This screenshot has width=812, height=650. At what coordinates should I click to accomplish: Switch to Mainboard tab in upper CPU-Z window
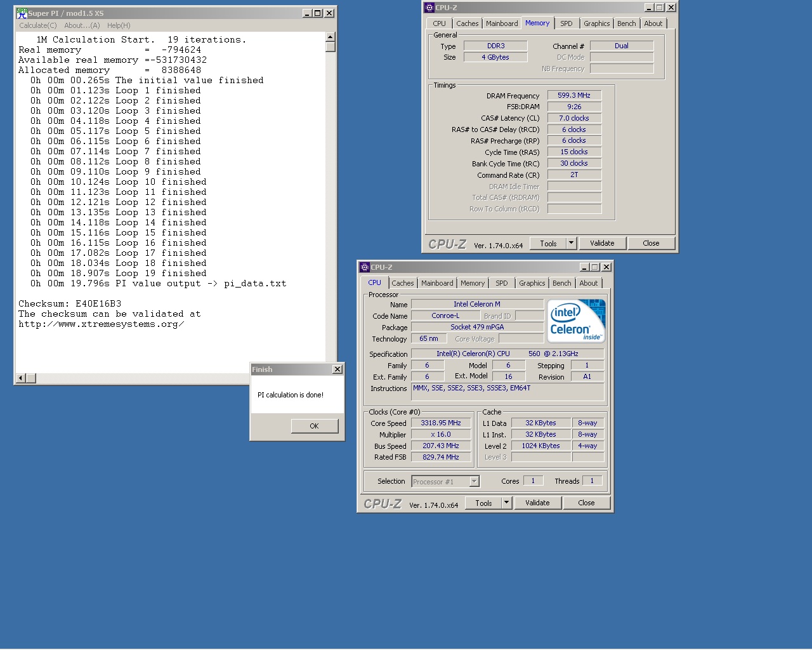(502, 23)
